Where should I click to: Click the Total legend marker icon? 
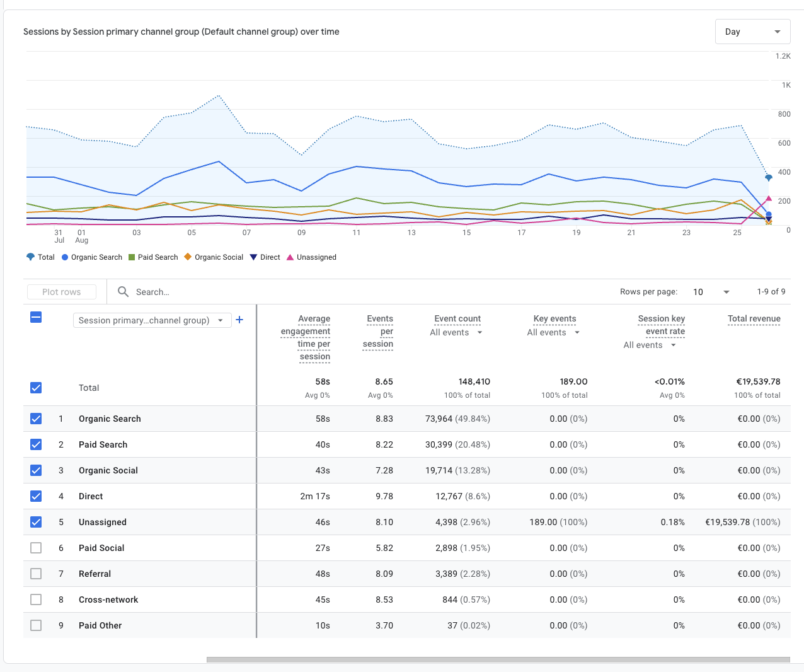pos(30,257)
